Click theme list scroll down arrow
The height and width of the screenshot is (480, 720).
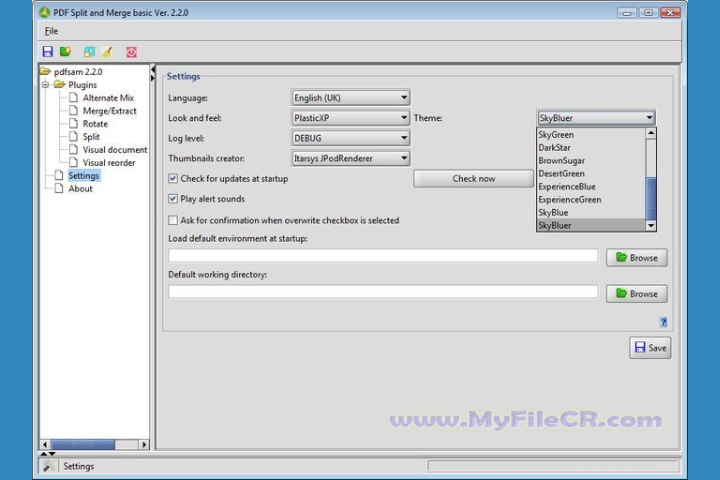tap(651, 226)
